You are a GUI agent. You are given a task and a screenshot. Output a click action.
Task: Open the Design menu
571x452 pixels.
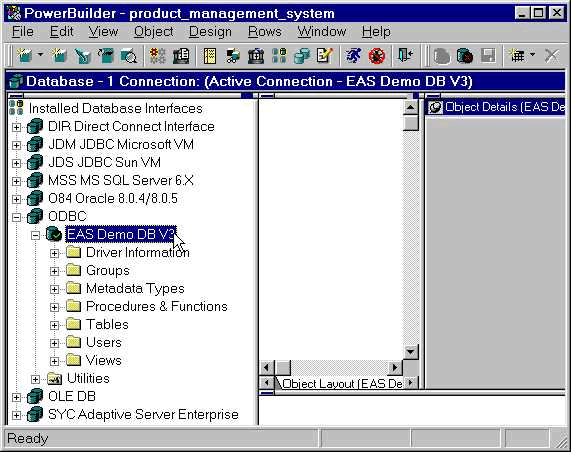[210, 32]
